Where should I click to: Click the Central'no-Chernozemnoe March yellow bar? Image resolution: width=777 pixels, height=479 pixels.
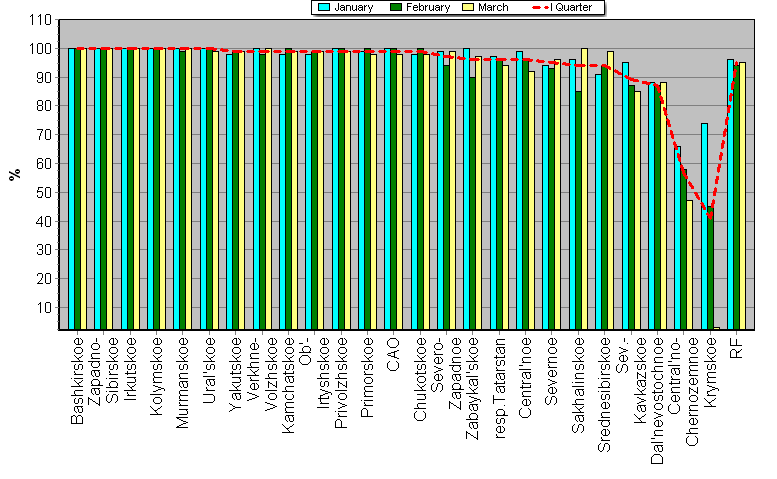690,265
